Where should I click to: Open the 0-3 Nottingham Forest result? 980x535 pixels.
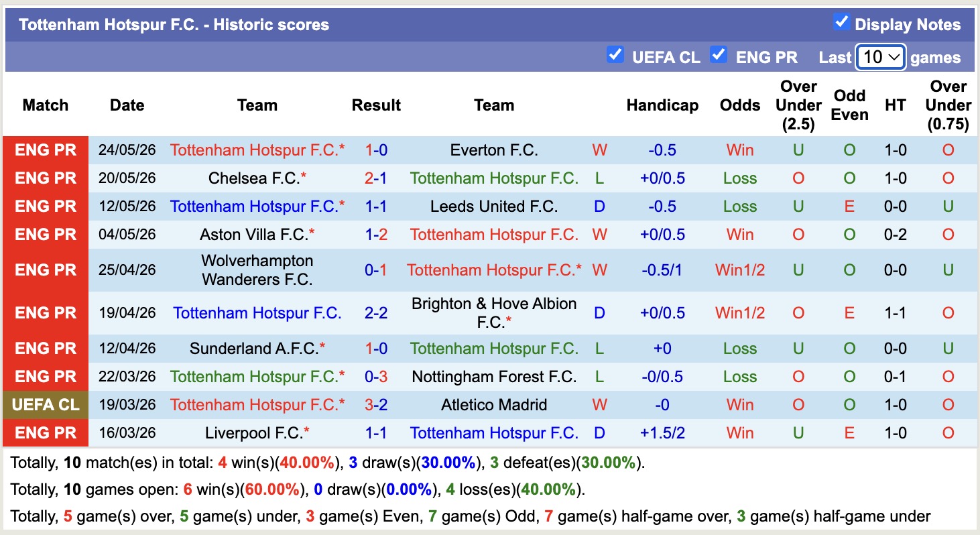click(376, 377)
